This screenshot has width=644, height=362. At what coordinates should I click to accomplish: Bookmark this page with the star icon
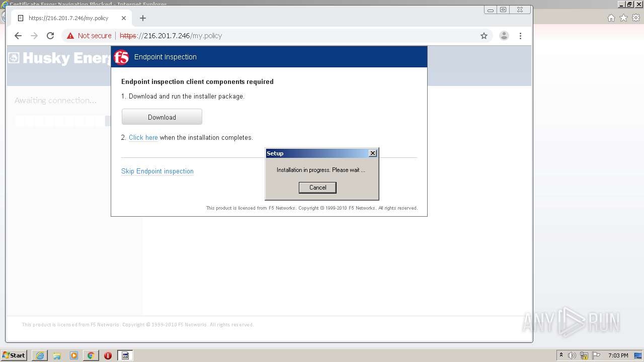[x=484, y=36]
